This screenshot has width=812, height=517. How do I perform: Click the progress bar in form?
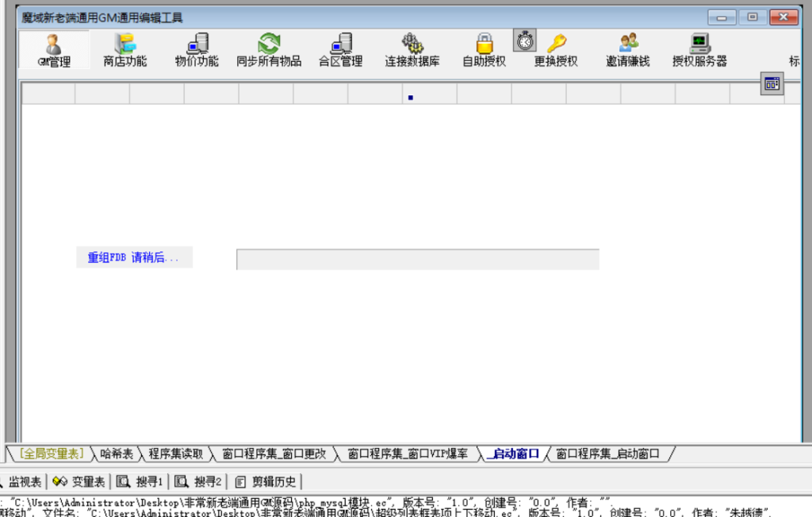tap(418, 259)
